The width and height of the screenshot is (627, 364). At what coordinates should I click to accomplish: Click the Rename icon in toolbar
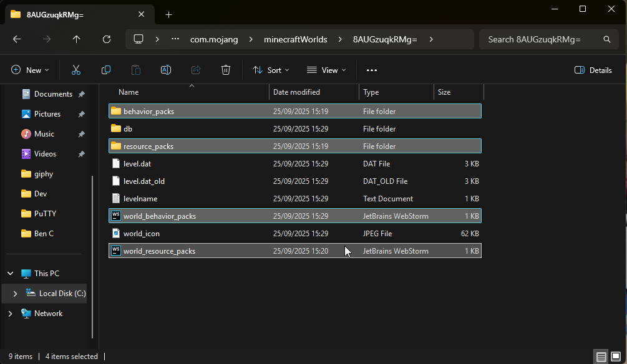coord(166,70)
